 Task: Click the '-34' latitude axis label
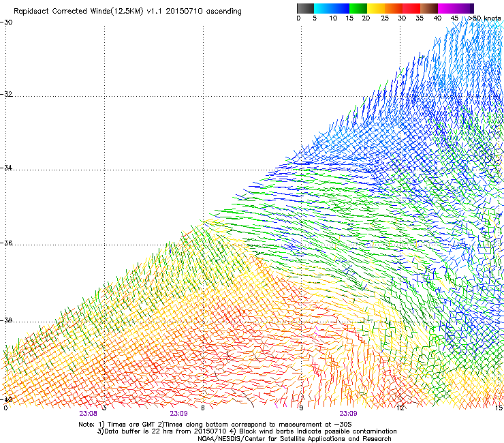(x=6, y=168)
